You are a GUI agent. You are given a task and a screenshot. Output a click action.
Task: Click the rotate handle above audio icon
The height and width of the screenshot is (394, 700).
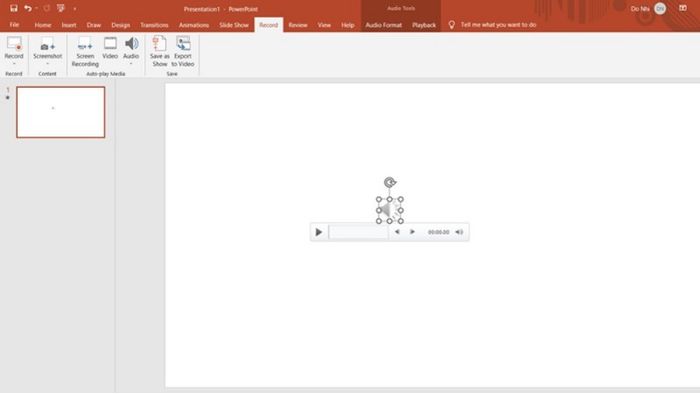tap(390, 182)
